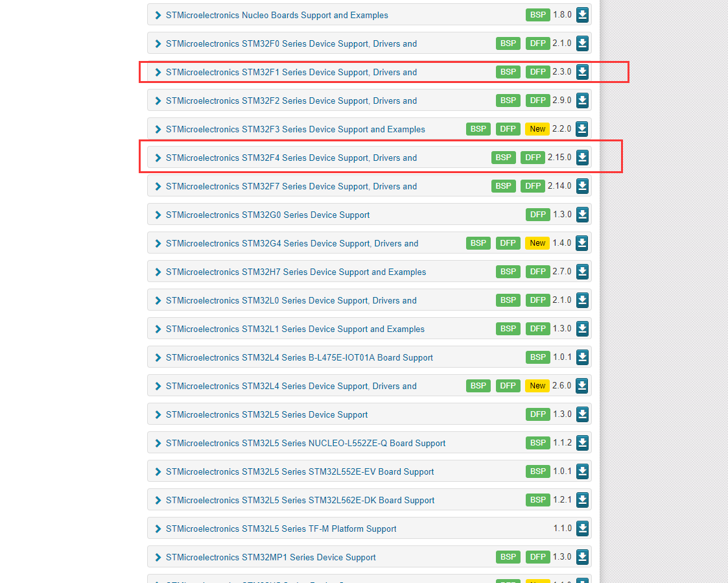Click BSP badge on Nucleo Boards row
This screenshot has height=583, width=728.
(x=537, y=15)
